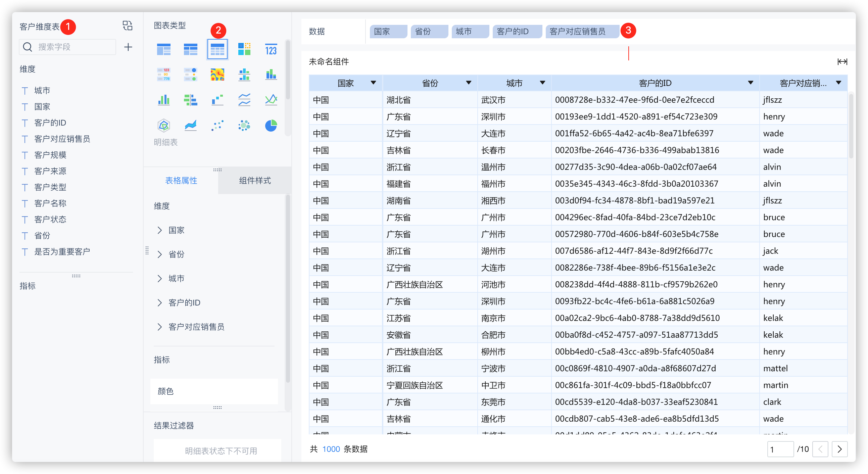
Task: Switch to the 组件样式 tab
Action: coord(255,181)
